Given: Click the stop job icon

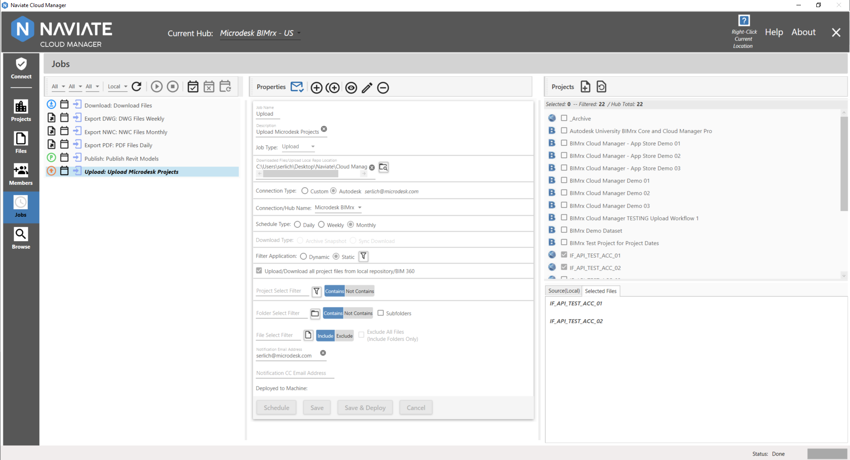Looking at the screenshot, I should coord(173,86).
